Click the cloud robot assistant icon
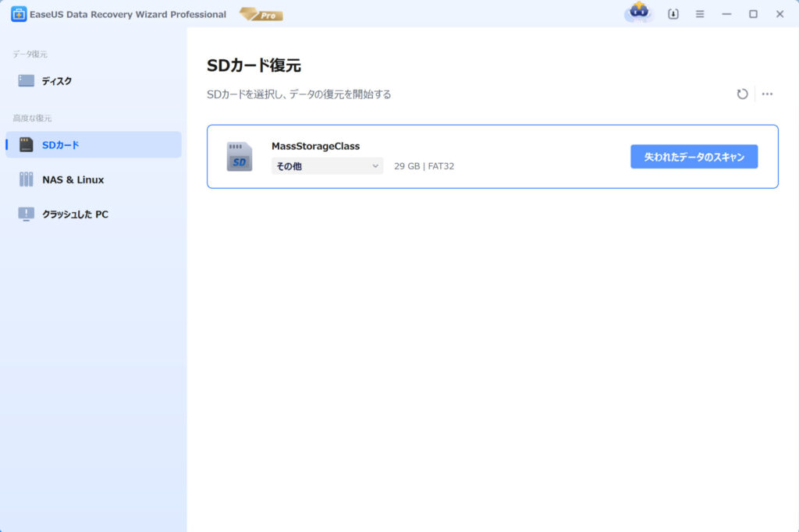 [x=638, y=13]
